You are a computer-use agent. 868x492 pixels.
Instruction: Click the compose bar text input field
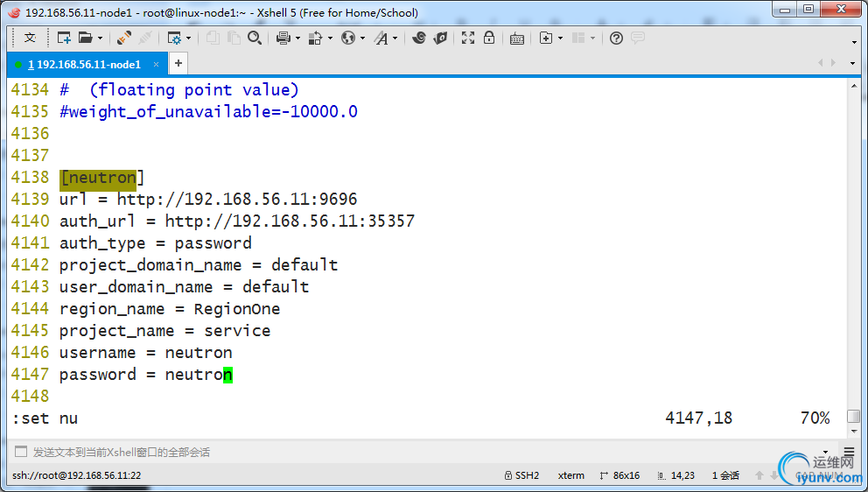coord(423,452)
